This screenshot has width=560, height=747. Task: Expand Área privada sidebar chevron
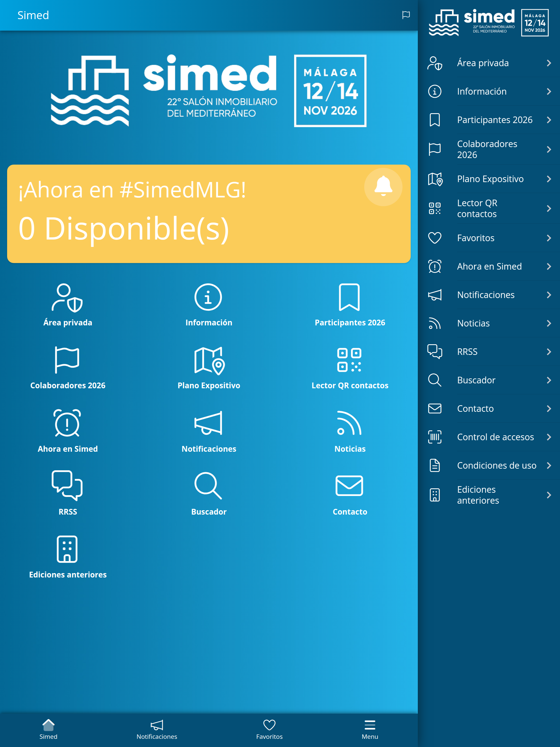coord(549,63)
